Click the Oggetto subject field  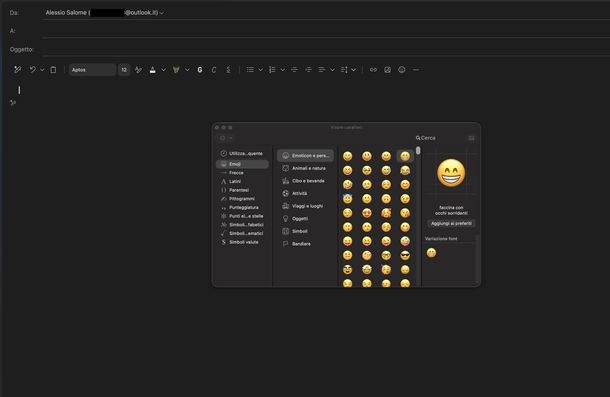[x=325, y=49]
